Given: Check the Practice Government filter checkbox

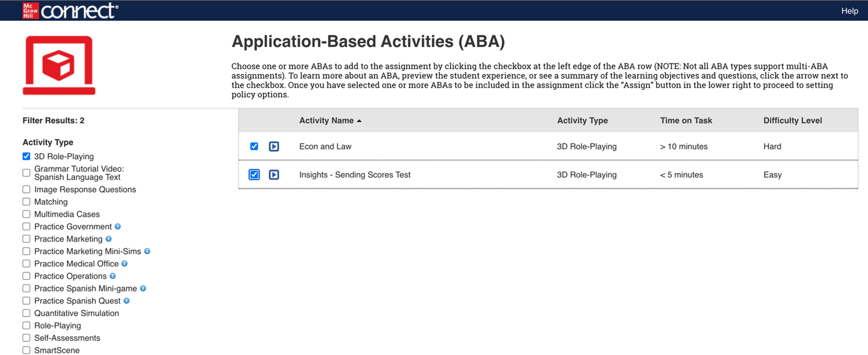Looking at the screenshot, I should tap(26, 226).
